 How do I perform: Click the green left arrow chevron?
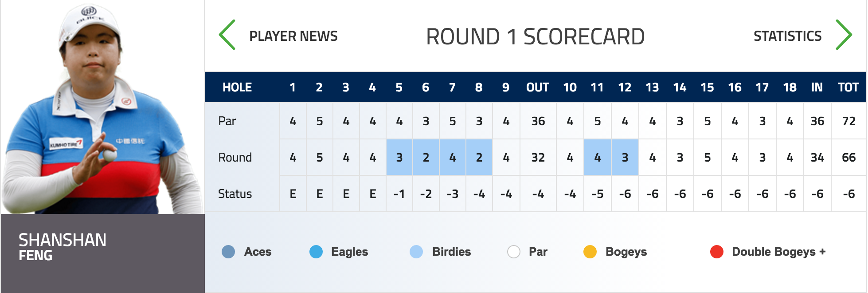227,35
